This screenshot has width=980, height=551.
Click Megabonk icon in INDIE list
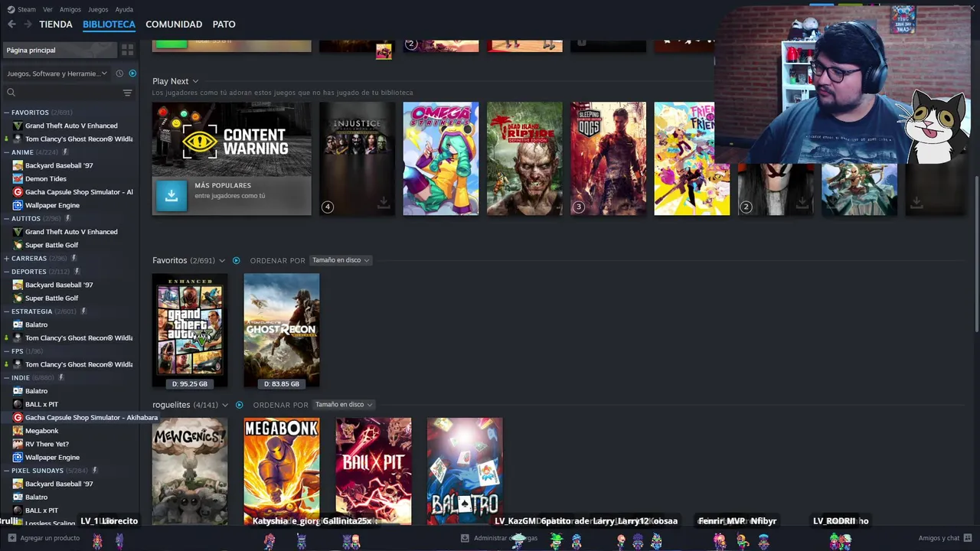18,431
